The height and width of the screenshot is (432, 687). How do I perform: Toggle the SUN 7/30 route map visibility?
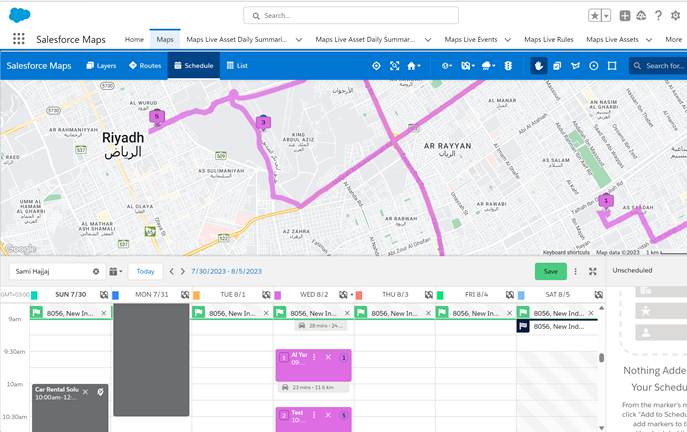click(104, 295)
